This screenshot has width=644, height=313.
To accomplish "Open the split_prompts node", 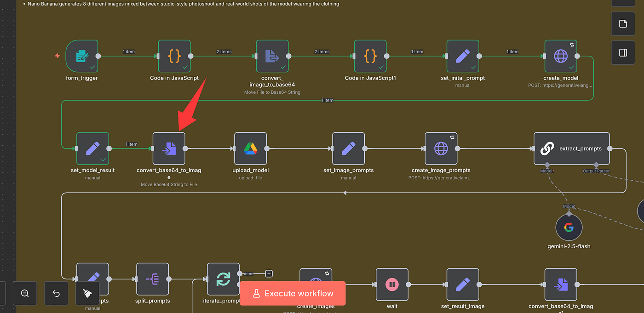I will [152, 279].
